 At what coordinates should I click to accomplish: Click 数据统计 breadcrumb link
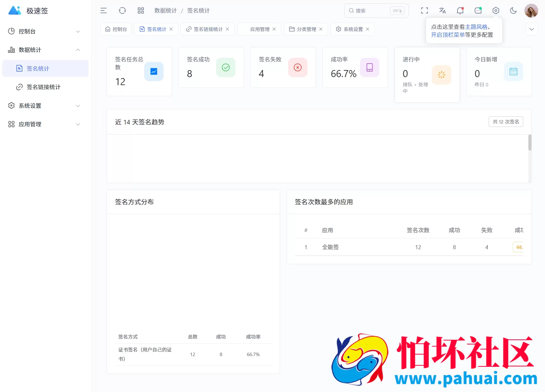[165, 11]
